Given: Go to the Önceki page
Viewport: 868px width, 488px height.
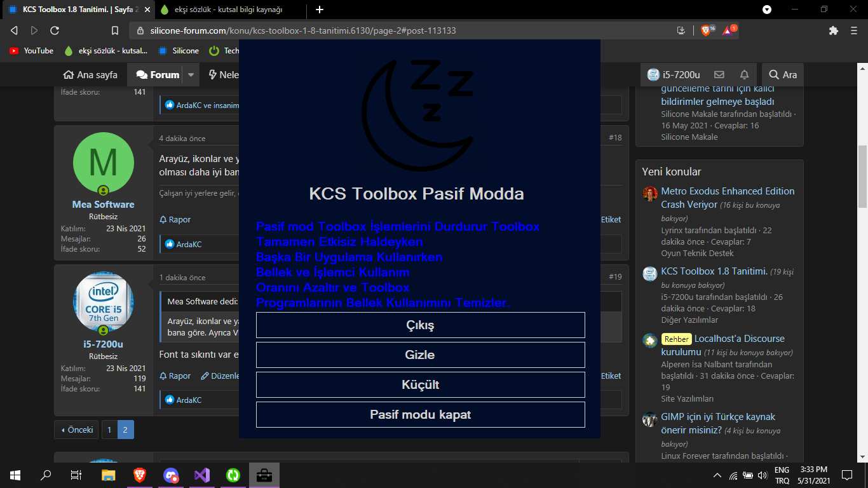Looking at the screenshot, I should coord(76,430).
